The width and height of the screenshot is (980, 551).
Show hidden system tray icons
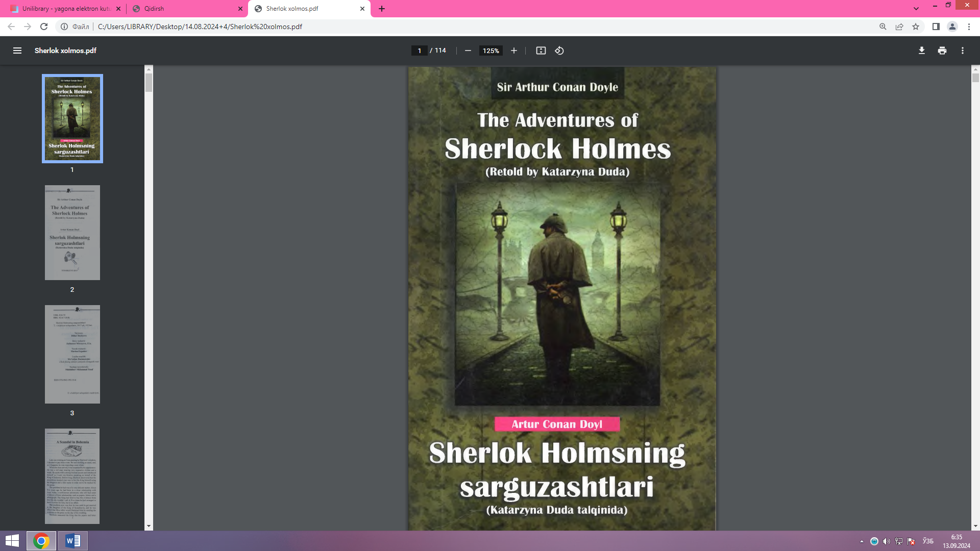coord(862,541)
